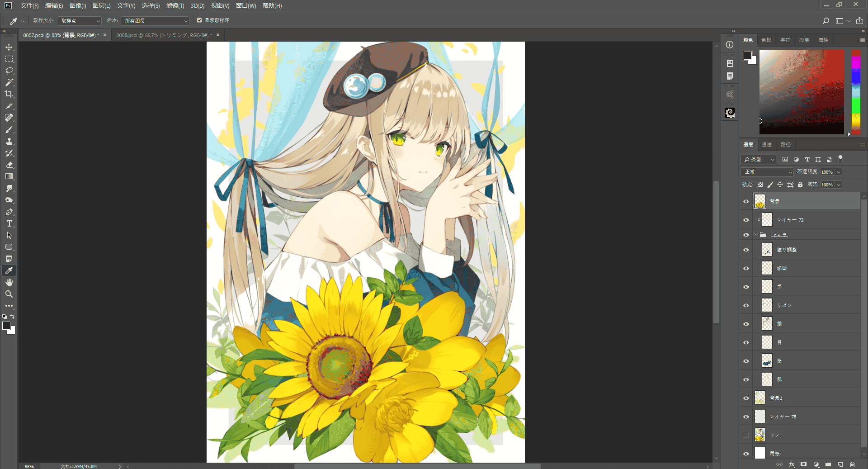Switch to the 通道 panel tab
Image resolution: width=868 pixels, height=469 pixels.
767,145
